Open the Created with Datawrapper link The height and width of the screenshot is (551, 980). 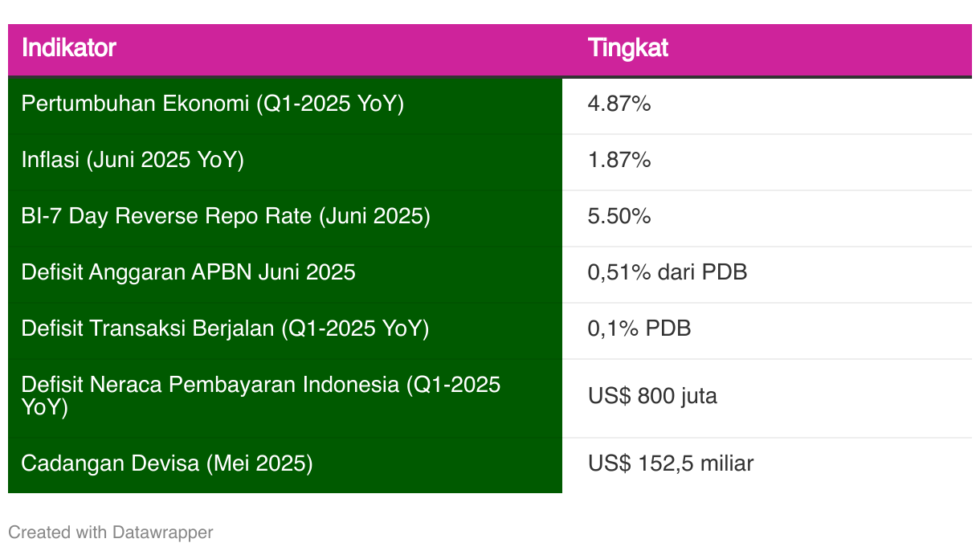pos(111,533)
